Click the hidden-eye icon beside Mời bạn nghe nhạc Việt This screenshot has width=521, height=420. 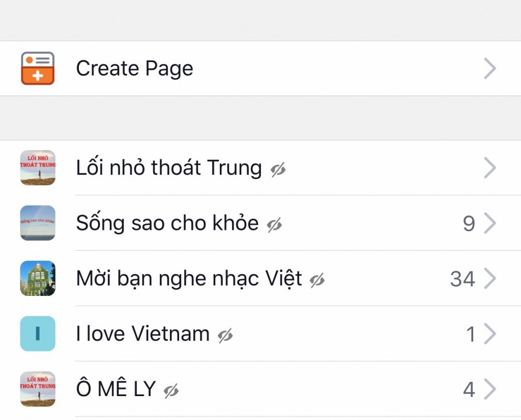[317, 280]
